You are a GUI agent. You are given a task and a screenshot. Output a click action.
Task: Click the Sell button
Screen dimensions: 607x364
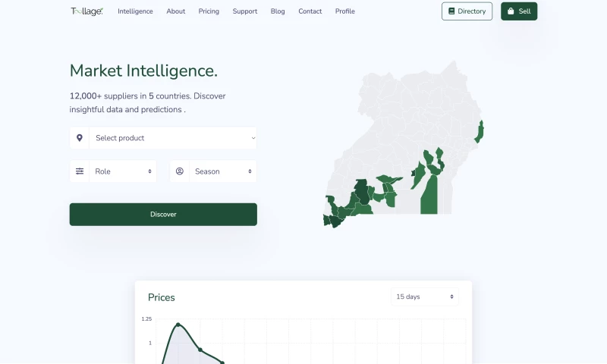519,11
